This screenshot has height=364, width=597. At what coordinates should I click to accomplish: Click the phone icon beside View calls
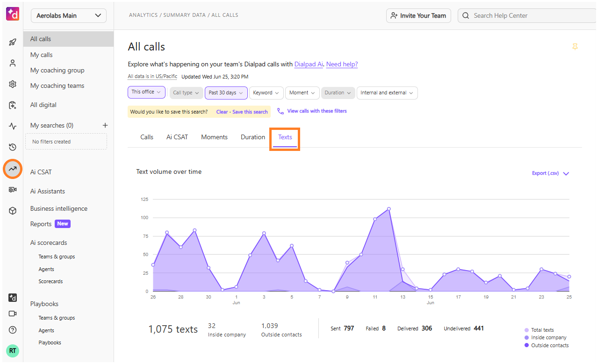(x=281, y=111)
